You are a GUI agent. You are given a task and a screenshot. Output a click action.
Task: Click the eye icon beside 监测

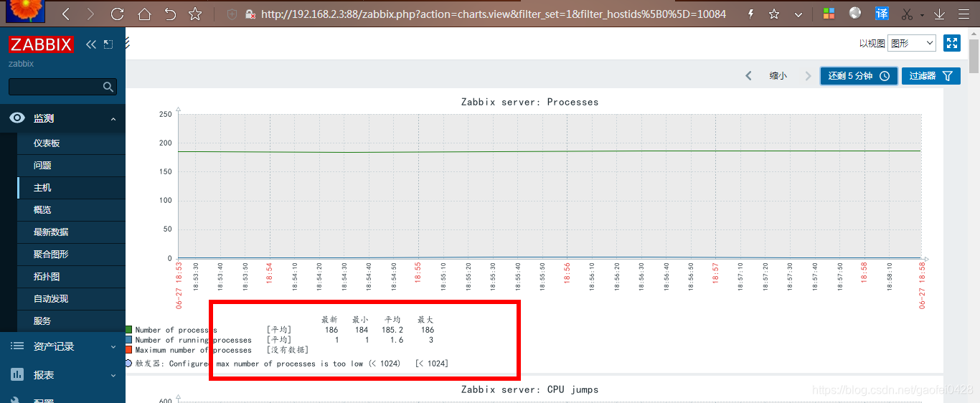pos(18,118)
